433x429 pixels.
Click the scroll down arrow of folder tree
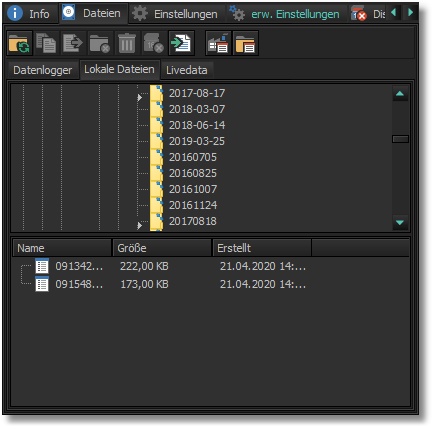(400, 223)
